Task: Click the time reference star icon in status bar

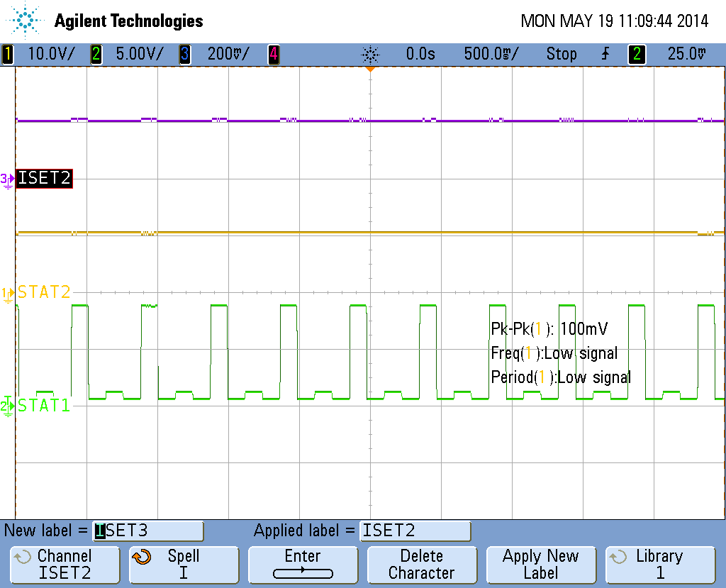Action: click(x=370, y=55)
